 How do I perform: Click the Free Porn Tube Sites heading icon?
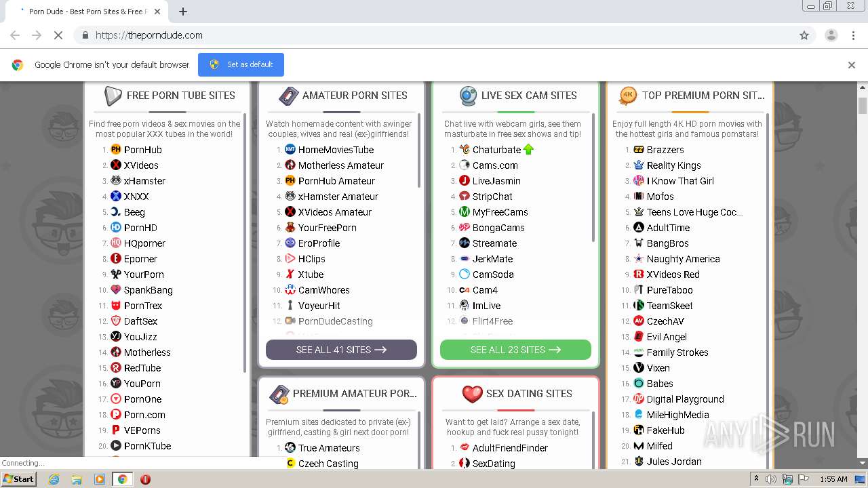pos(113,96)
